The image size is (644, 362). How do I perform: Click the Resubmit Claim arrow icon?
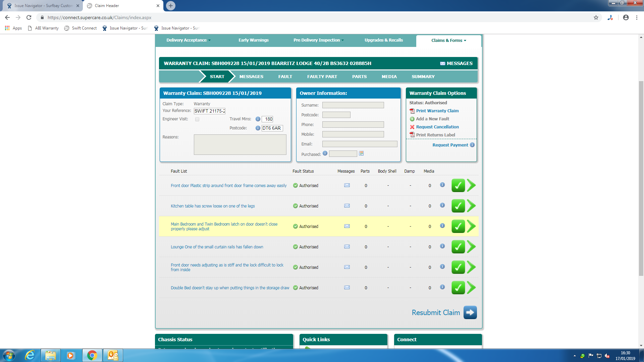coord(470,312)
